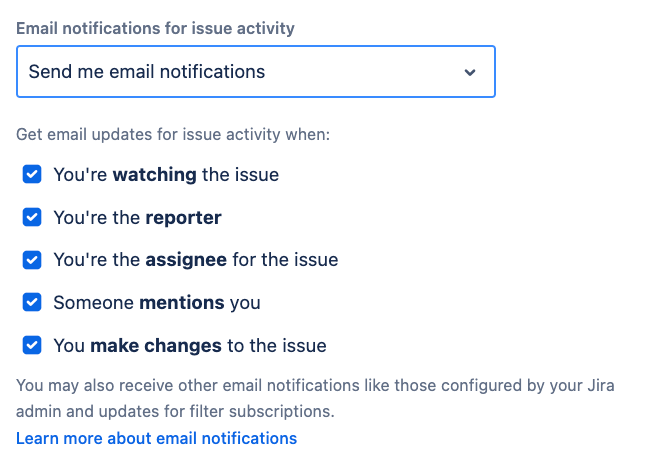This screenshot has width=648, height=456.
Task: Click the 'assignee for the issue' label text
Action: 195,260
